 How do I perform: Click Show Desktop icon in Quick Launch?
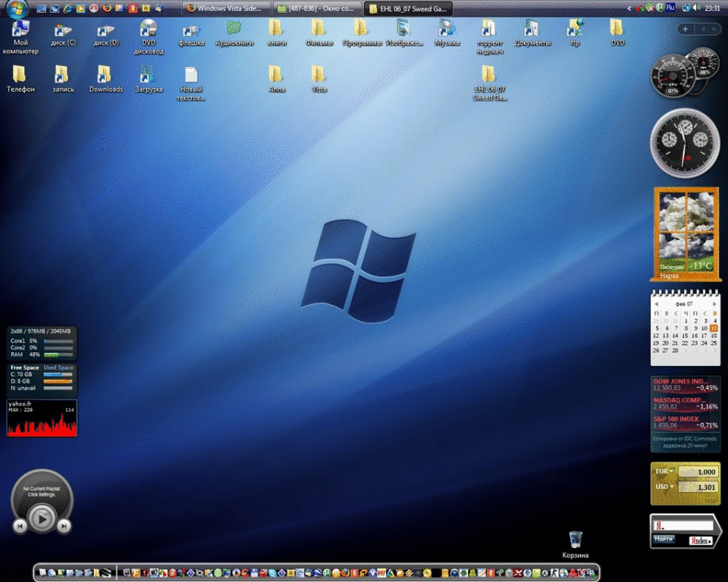41,8
